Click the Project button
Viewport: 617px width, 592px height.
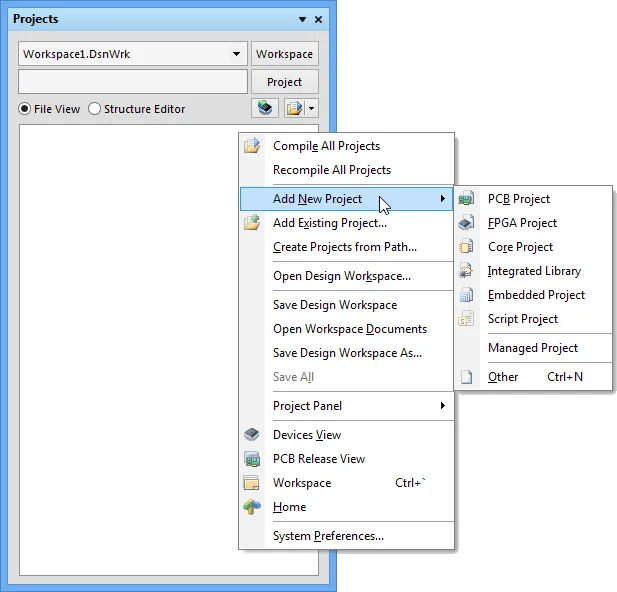tap(284, 82)
